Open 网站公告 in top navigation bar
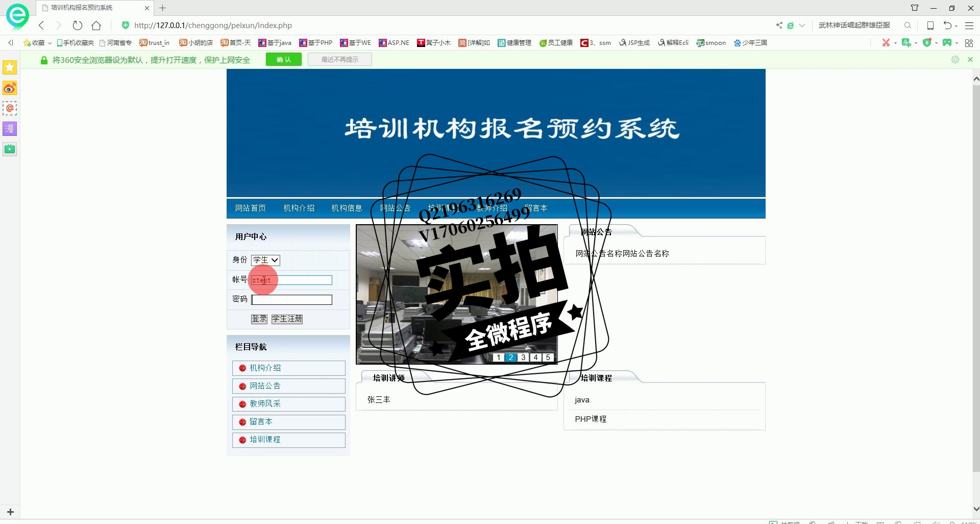Viewport: 980px width, 524px height. click(395, 208)
